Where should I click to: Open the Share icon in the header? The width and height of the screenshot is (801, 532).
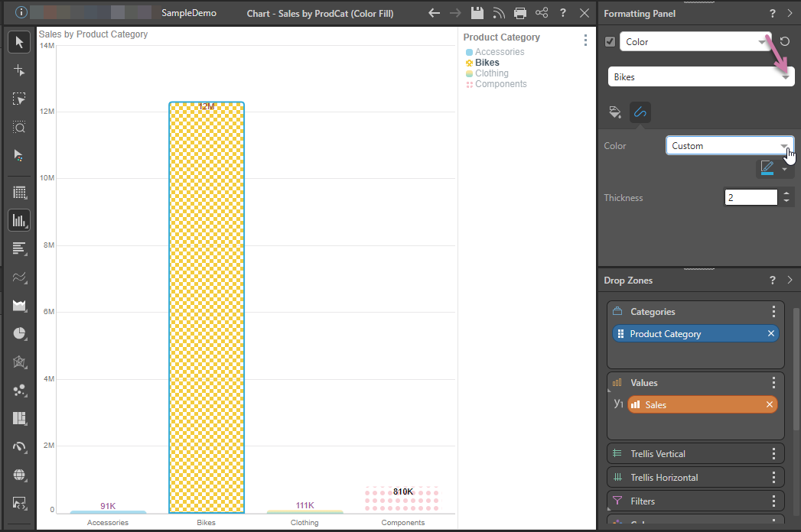[x=542, y=13]
